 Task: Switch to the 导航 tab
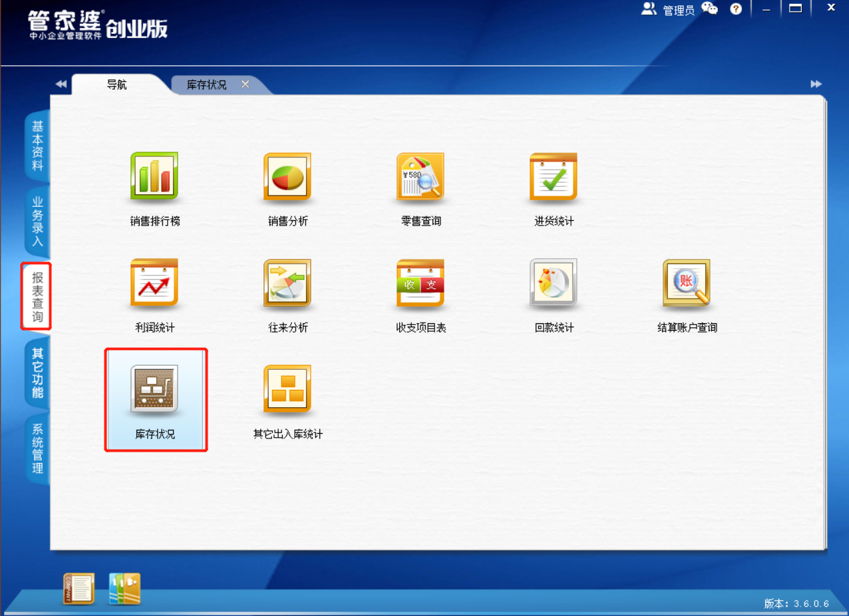point(117,84)
